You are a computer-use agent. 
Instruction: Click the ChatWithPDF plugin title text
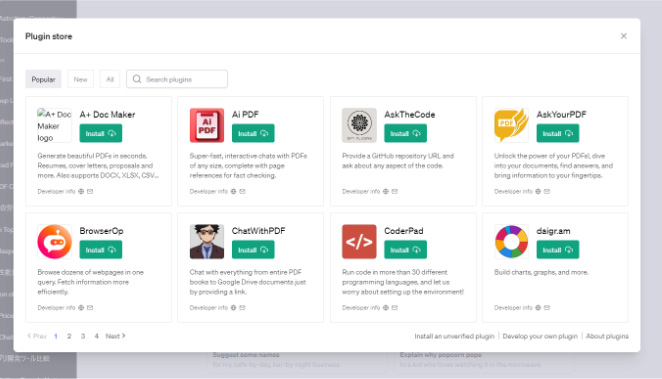click(258, 231)
